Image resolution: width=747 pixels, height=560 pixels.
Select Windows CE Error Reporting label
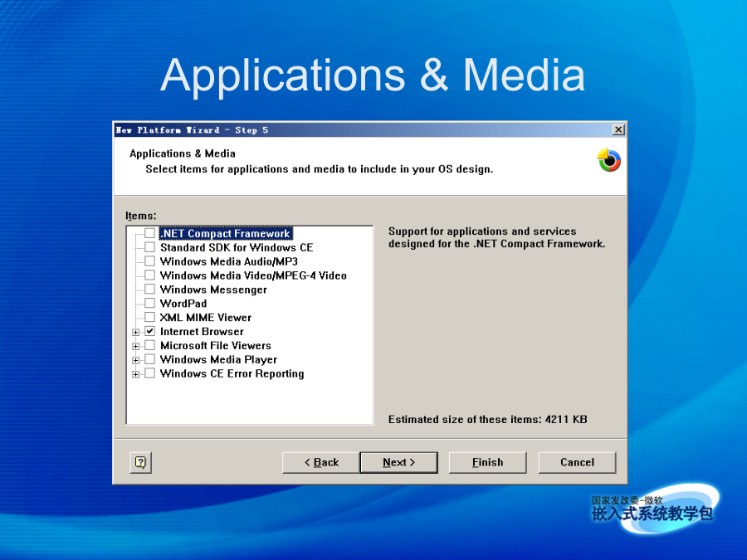tap(232, 373)
